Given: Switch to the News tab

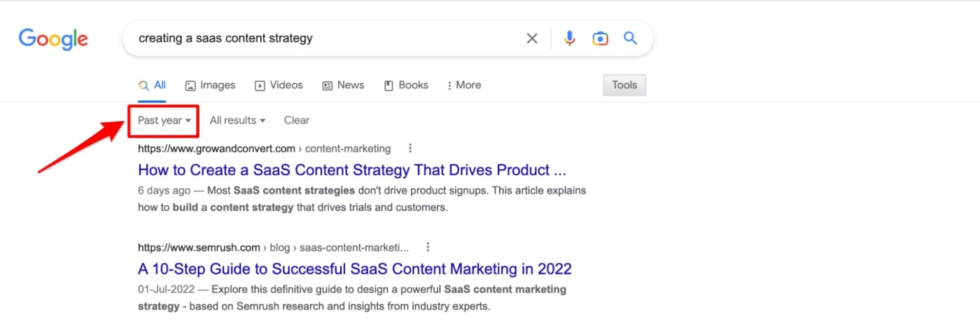Looking at the screenshot, I should click(343, 85).
